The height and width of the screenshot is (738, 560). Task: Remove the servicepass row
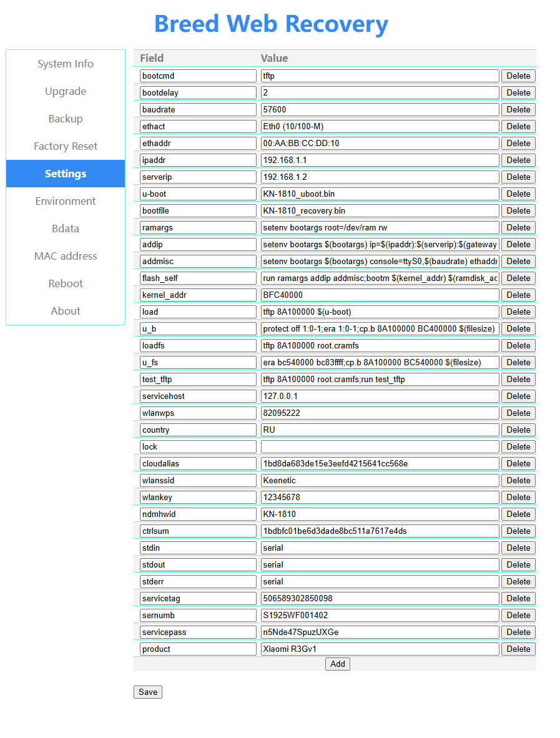coord(518,632)
